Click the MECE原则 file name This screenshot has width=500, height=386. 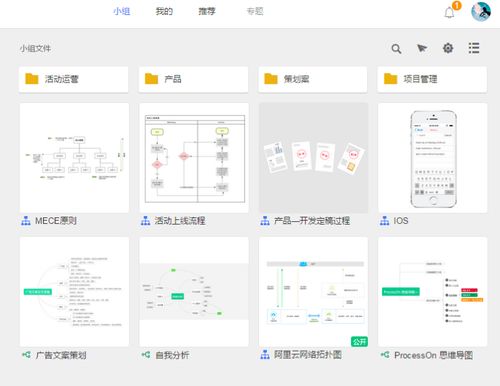[x=56, y=221]
